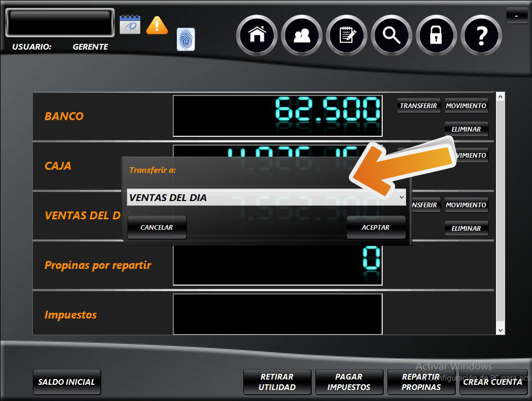Click ELIMINAR for VENTAS DEL DIA
Screen dimensions: 532x401
(466, 228)
